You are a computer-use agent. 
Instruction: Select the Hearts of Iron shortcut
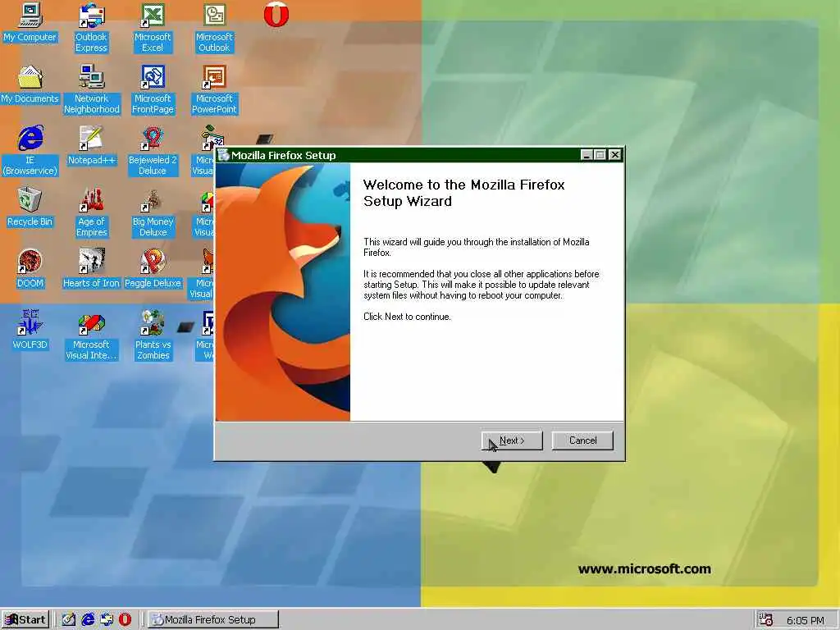[91, 269]
